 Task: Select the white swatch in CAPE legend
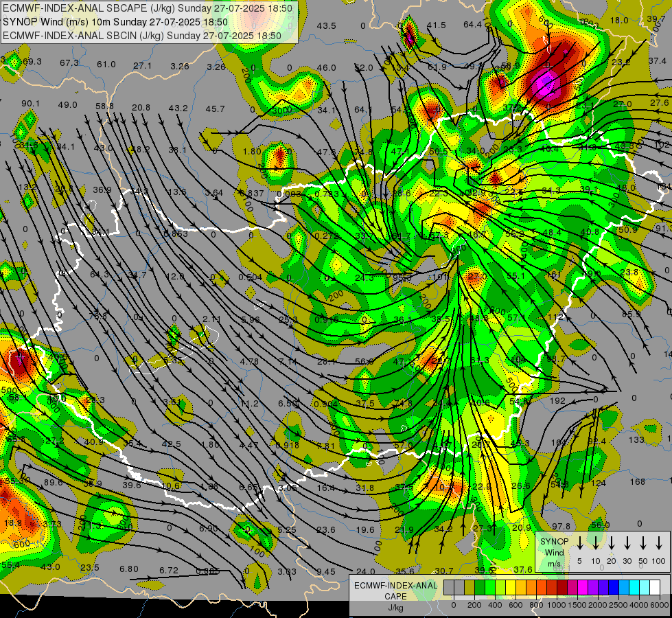tap(655, 588)
